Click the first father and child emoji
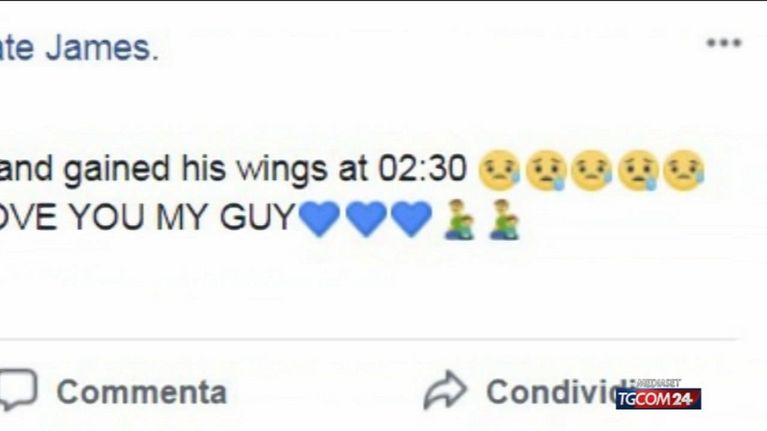 (459, 219)
